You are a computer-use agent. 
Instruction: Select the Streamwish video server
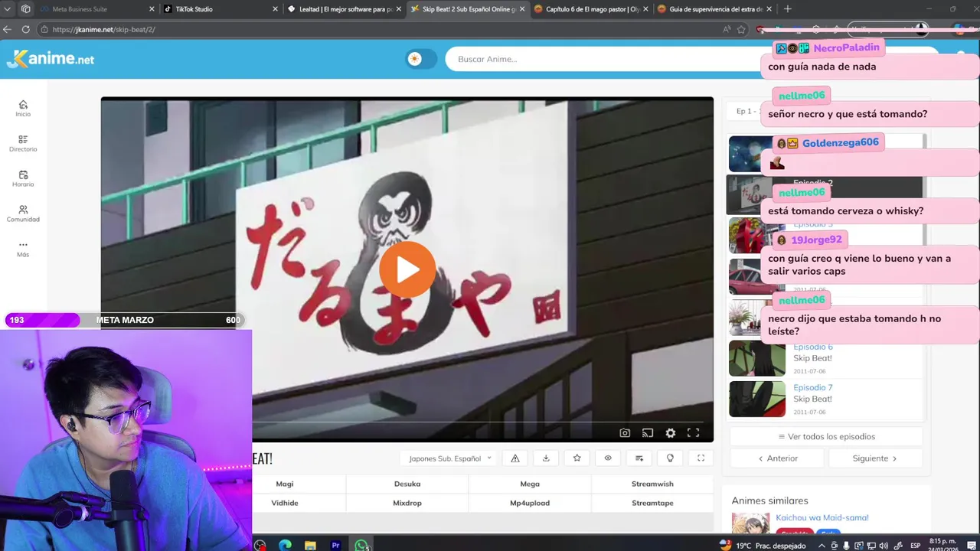(x=652, y=484)
